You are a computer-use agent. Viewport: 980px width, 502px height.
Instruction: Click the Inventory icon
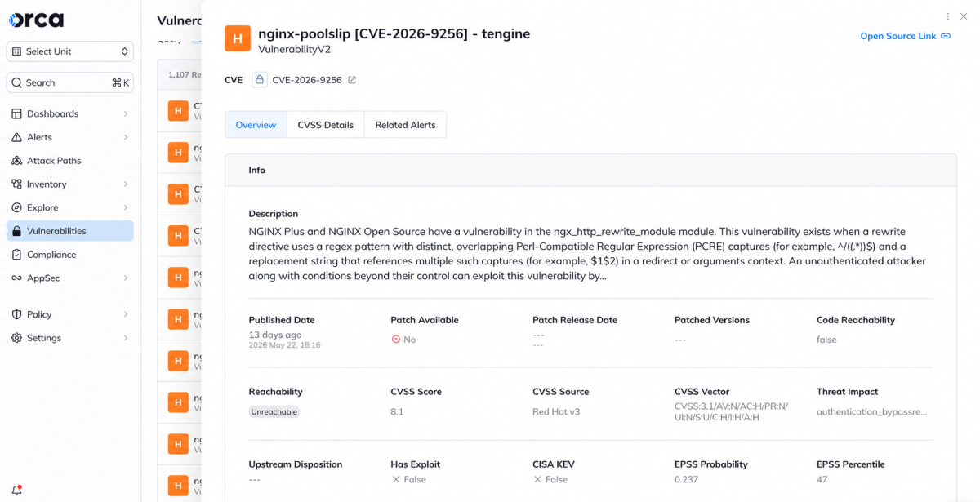(17, 184)
